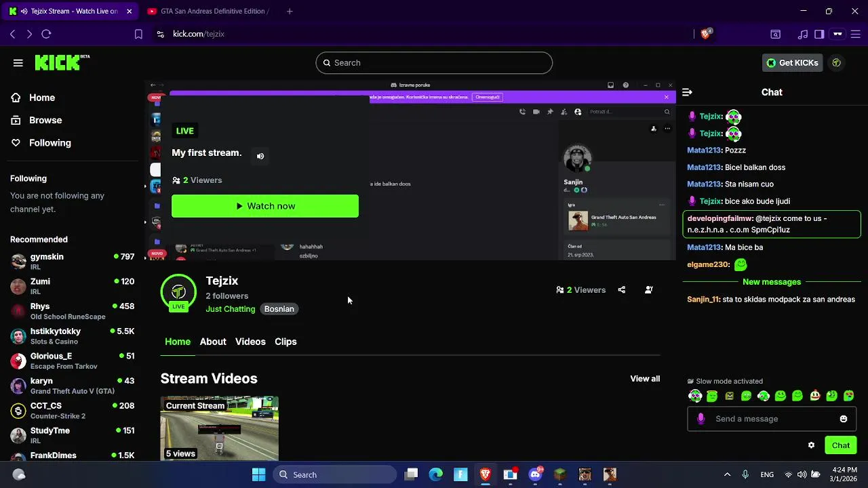Click the taskbar Search box
Viewport: 868px width, 488px height.
335,474
